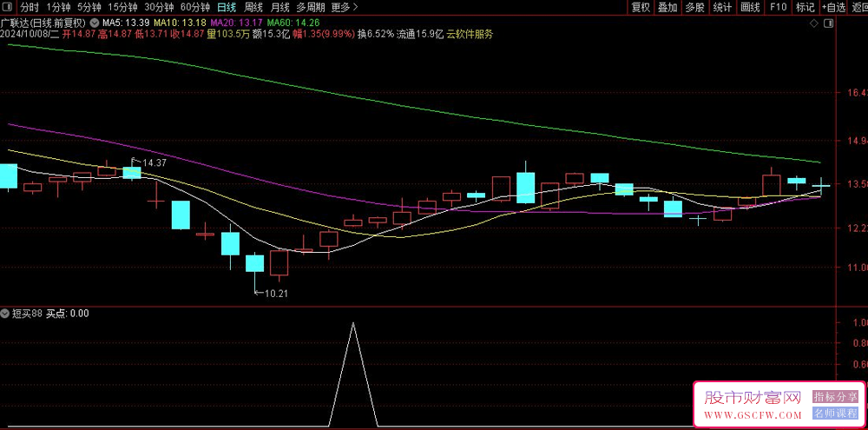
Task: Select the 周线 weekly period tab
Action: 253,7
